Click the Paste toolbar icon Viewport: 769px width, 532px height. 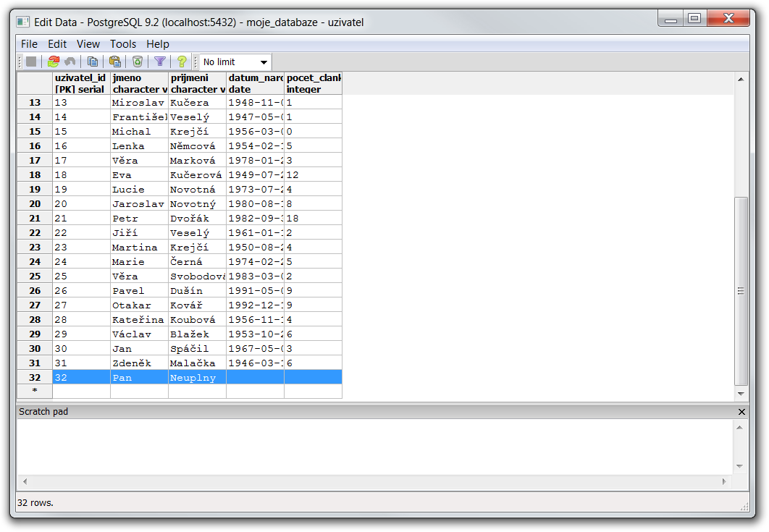pos(114,62)
